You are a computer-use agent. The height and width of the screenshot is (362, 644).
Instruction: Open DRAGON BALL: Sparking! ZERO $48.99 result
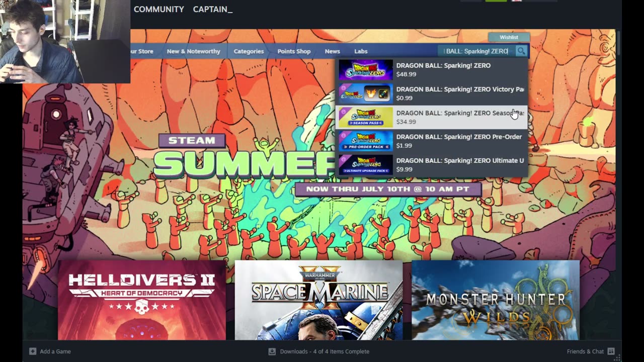[x=432, y=70]
